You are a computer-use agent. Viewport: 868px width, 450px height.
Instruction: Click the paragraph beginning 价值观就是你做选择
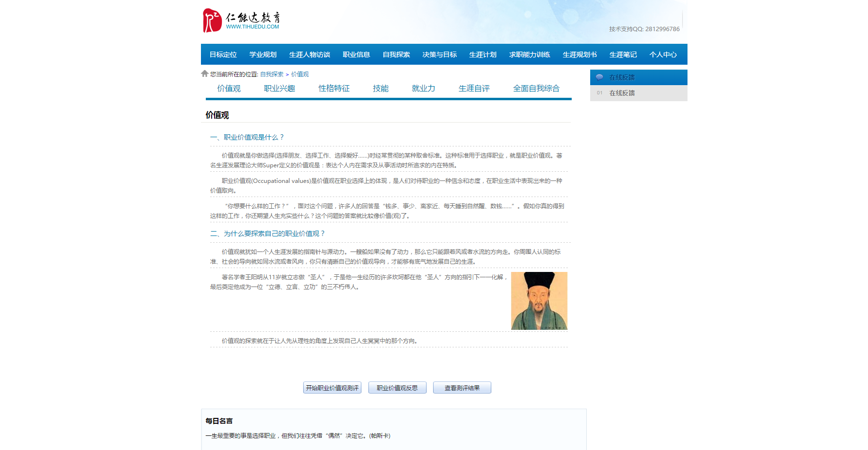[389, 161]
